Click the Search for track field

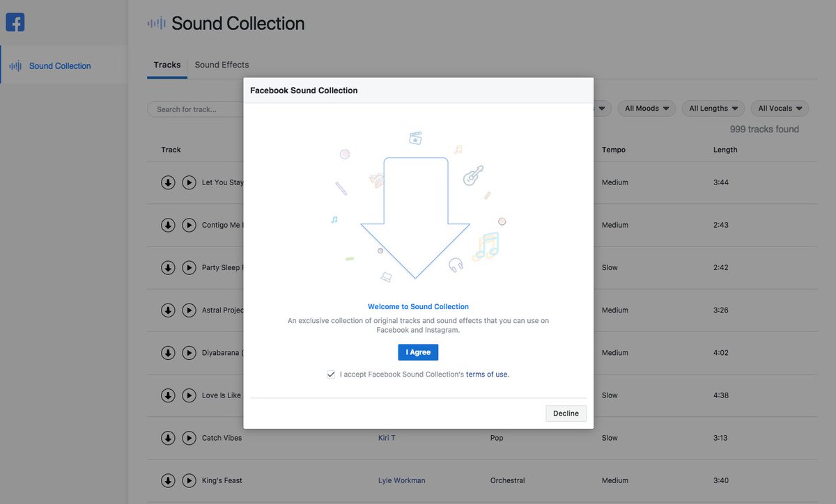click(x=195, y=109)
